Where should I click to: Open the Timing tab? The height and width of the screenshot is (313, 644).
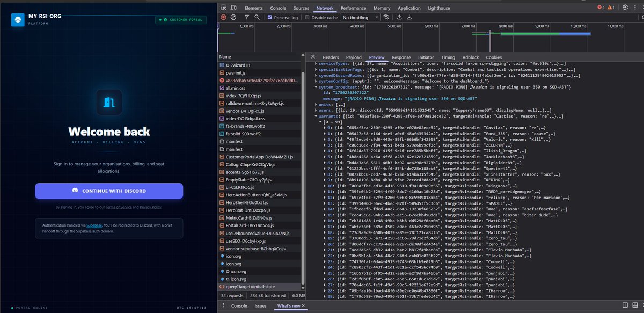(x=448, y=57)
